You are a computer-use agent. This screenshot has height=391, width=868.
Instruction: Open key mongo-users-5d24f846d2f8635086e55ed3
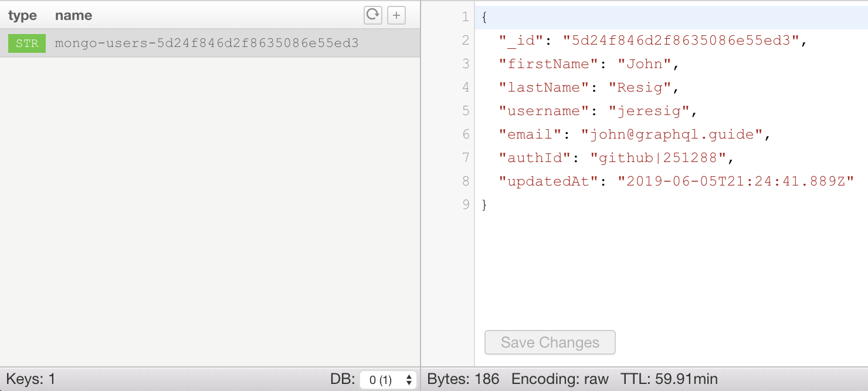point(210,43)
